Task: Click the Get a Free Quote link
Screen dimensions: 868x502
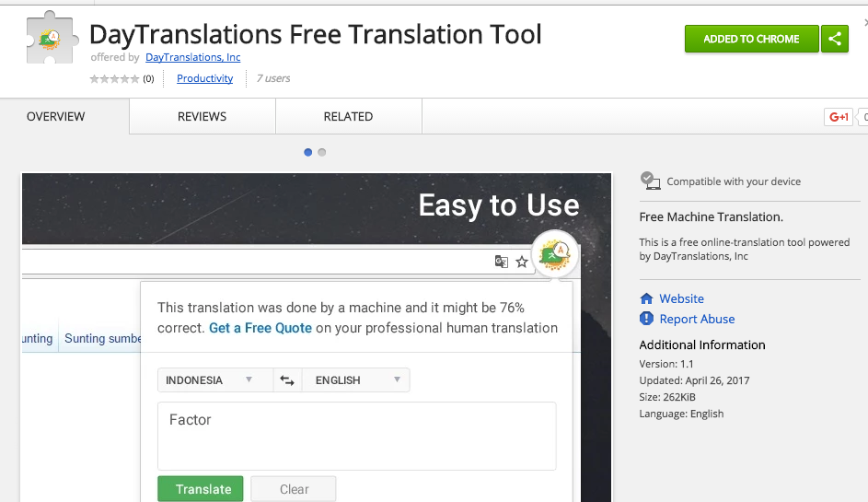Action: coord(260,328)
